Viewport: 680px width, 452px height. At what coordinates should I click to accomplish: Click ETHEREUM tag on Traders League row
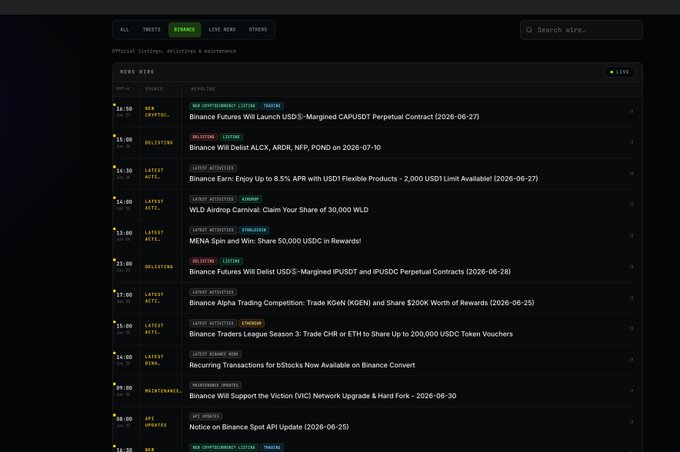(x=252, y=323)
